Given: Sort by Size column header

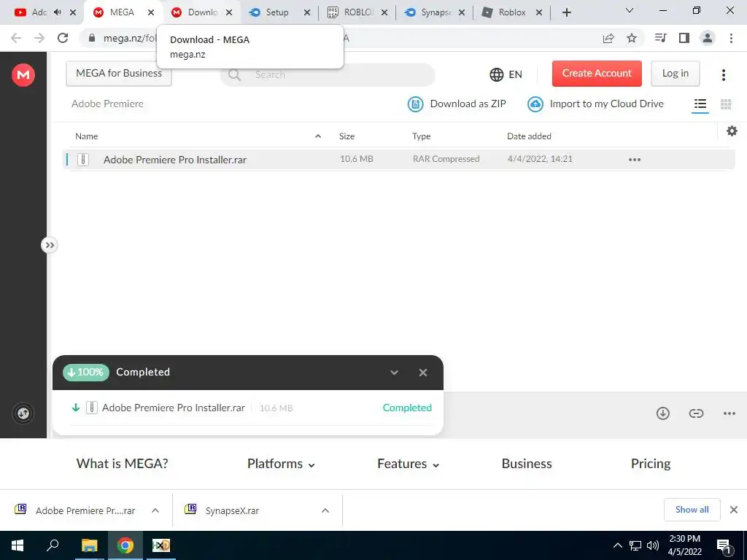Looking at the screenshot, I should coord(347,136).
